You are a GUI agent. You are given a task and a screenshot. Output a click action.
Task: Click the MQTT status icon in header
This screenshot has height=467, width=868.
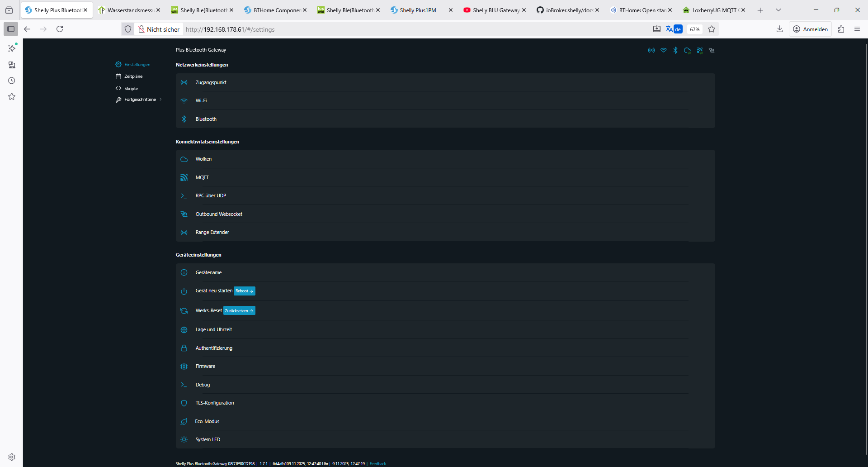tap(700, 50)
